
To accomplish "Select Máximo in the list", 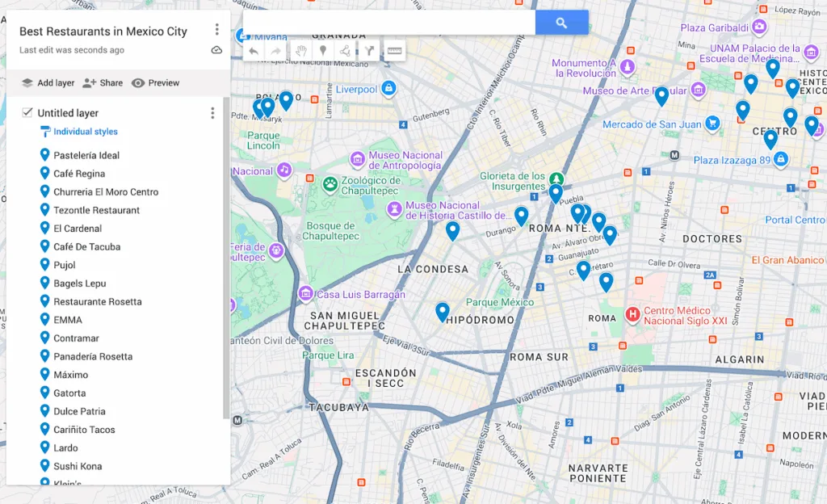I will 71,374.
